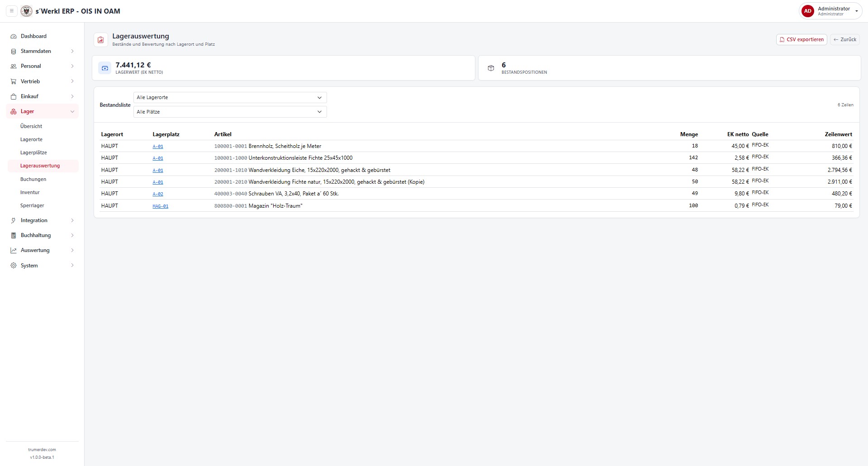
Task: Open the trumerdev.com footer link
Action: [x=42, y=450]
